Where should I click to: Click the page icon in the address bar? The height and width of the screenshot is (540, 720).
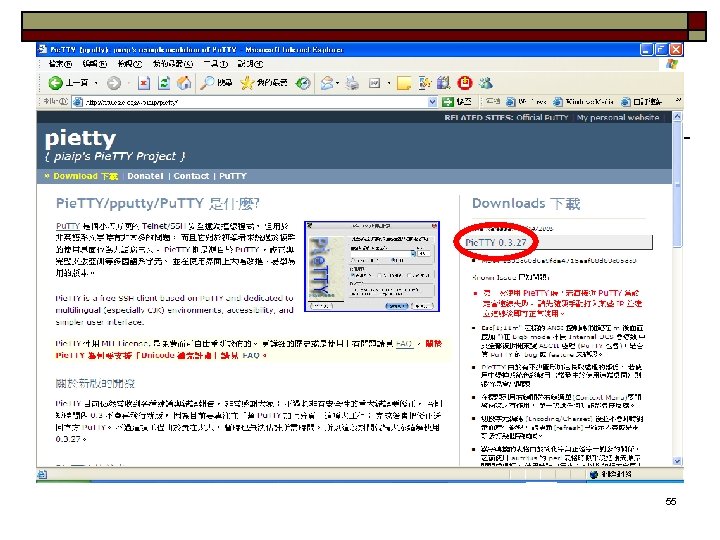(x=78, y=102)
